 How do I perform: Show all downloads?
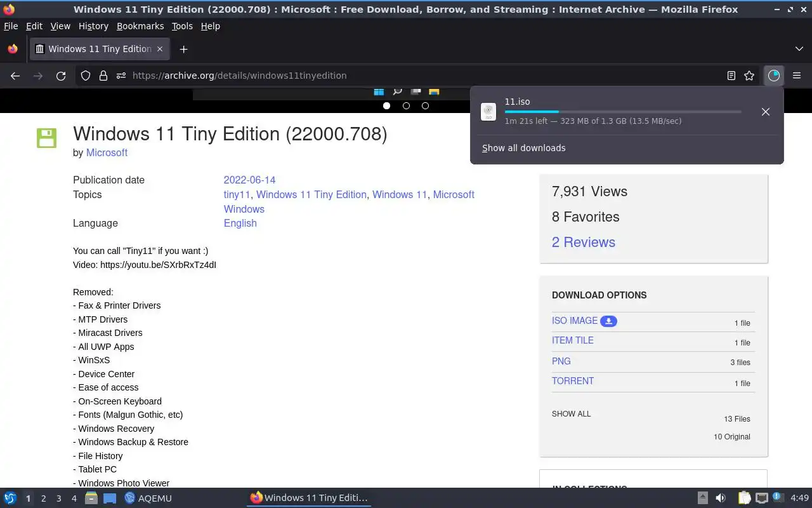click(x=523, y=148)
